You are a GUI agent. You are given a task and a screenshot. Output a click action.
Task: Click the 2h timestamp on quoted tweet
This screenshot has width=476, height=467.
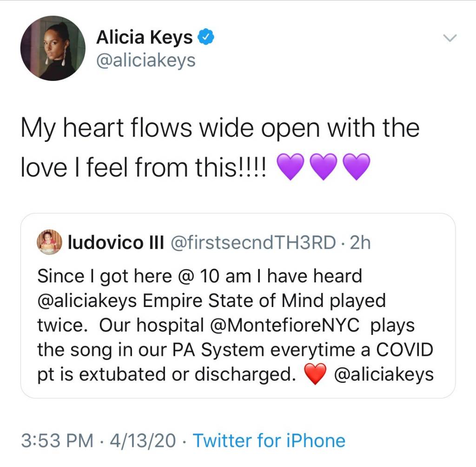tap(360, 242)
